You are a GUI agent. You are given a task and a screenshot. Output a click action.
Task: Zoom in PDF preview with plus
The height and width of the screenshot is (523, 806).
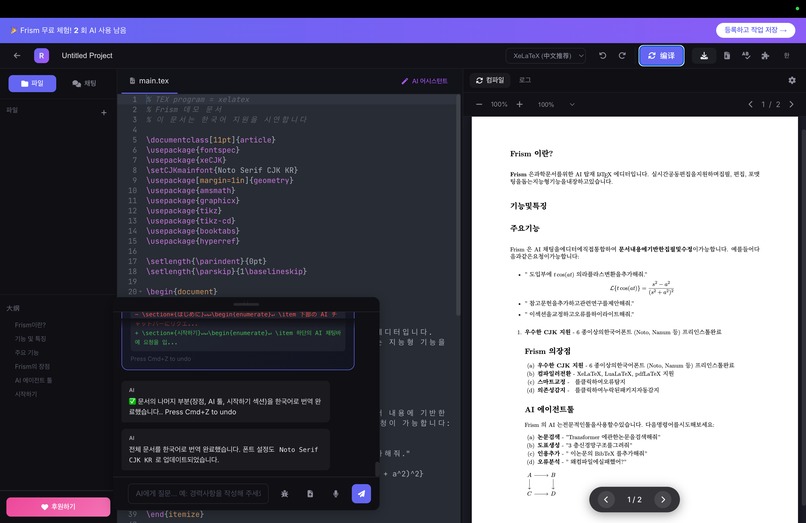520,104
